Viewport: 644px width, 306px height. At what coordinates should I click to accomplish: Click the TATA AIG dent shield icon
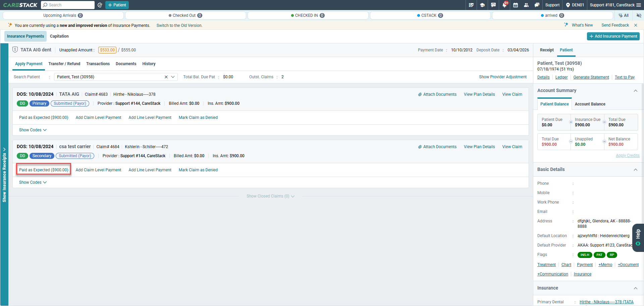click(15, 50)
